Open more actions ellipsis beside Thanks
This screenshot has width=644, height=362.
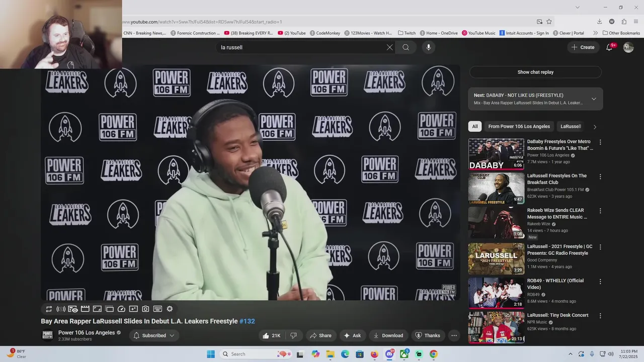point(454,335)
